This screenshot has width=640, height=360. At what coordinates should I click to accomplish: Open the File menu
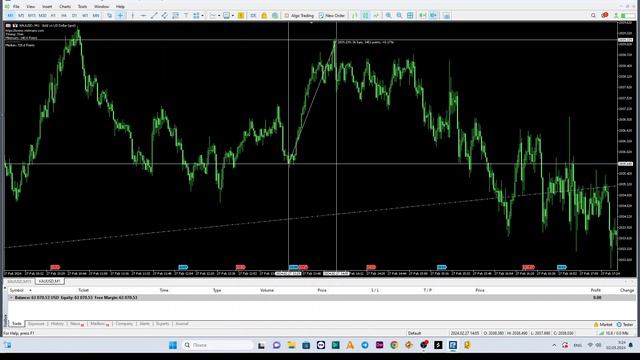point(16,7)
